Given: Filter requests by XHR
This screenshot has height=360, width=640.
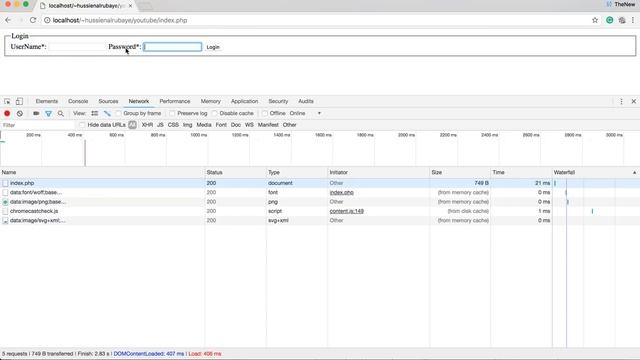Looking at the screenshot, I should [147, 125].
